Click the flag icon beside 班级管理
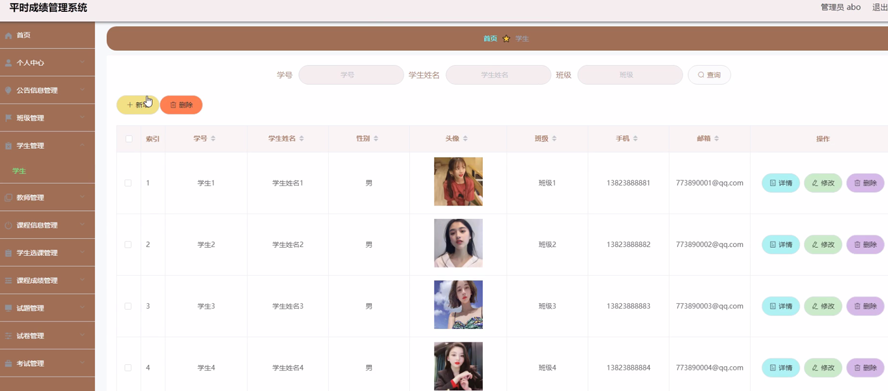The width and height of the screenshot is (888, 391). coord(8,118)
